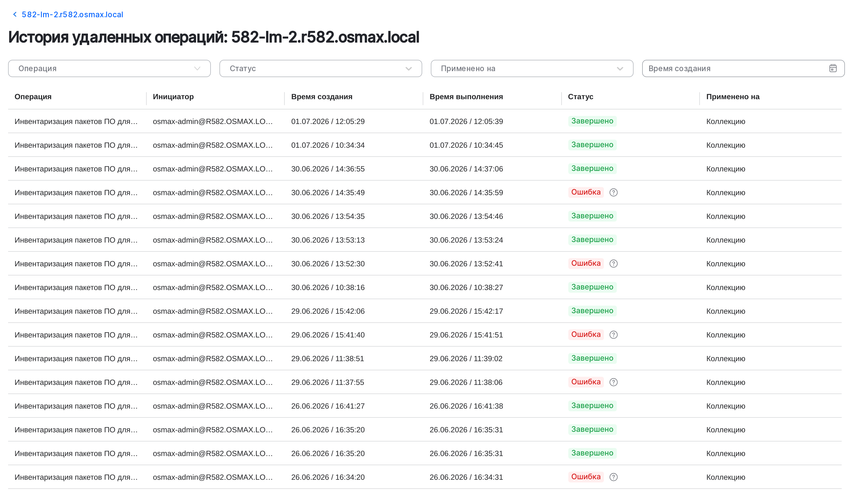Click error help icon for 26.06.2026 / 16:34:20 row

point(614,477)
